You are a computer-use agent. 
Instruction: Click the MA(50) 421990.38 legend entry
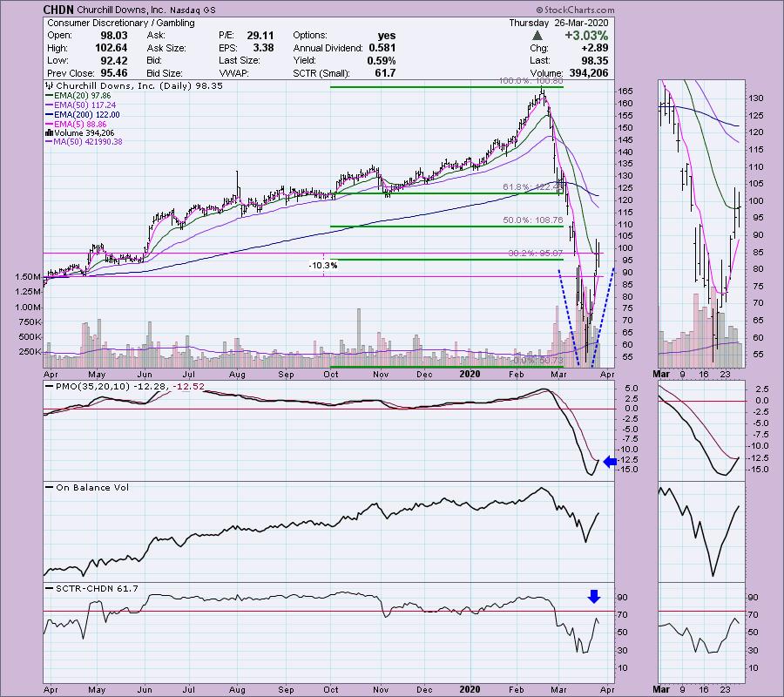[84, 142]
